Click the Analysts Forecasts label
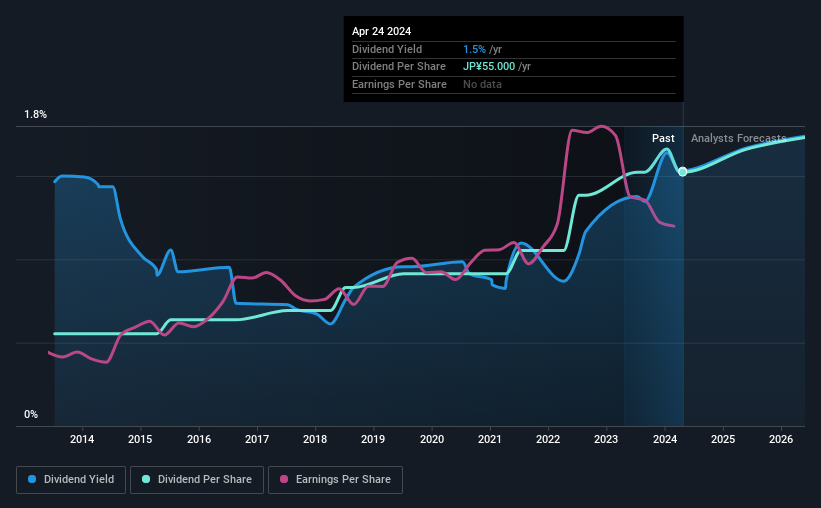Image resolution: width=821 pixels, height=508 pixels. coord(738,138)
